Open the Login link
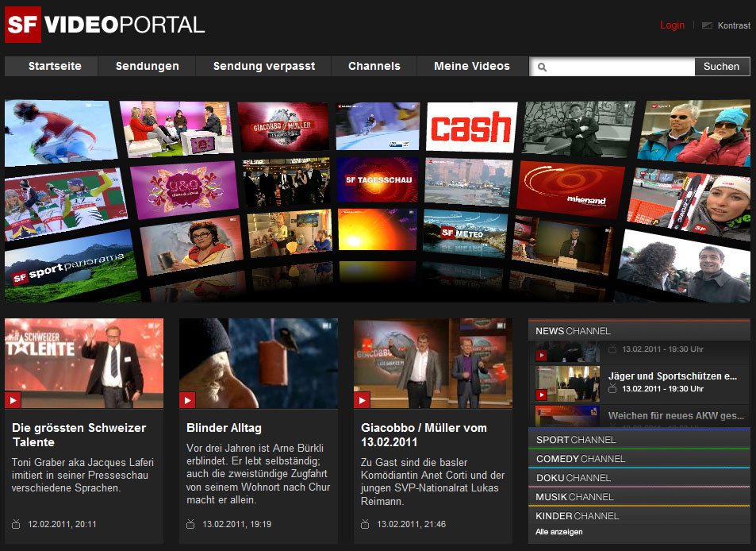756x551 pixels. [x=671, y=25]
